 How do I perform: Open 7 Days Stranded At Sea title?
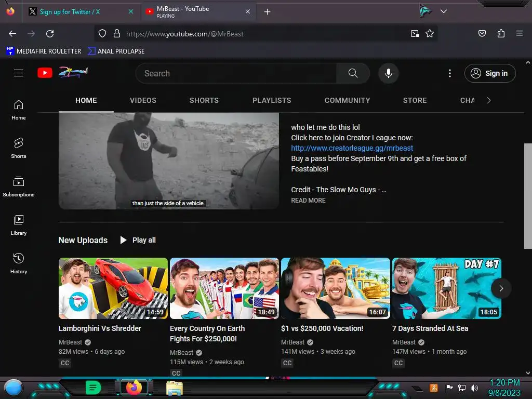[430, 328]
